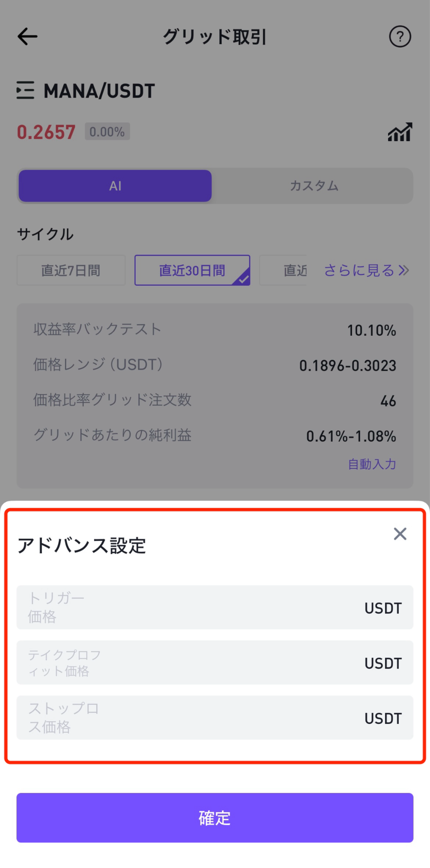Focus the テイクプロフィット価格 input field
This screenshot has width=430, height=868.
click(215, 662)
